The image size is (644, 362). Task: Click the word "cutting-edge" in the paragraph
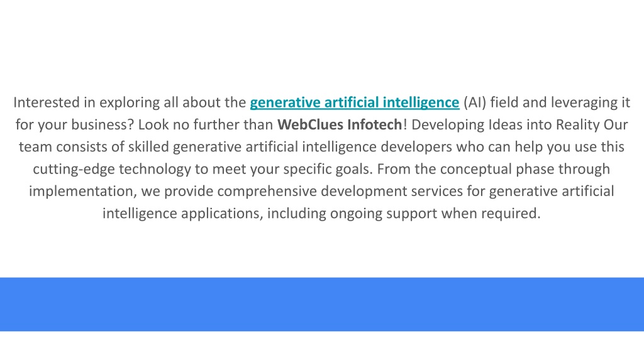tap(74, 169)
